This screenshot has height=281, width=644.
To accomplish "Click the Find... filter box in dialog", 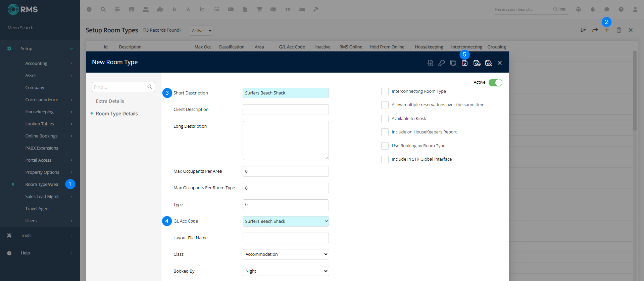I will point(123,87).
